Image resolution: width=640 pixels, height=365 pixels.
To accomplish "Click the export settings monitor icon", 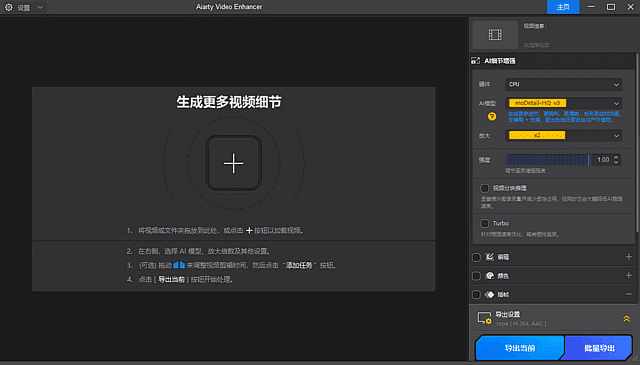I will (484, 318).
